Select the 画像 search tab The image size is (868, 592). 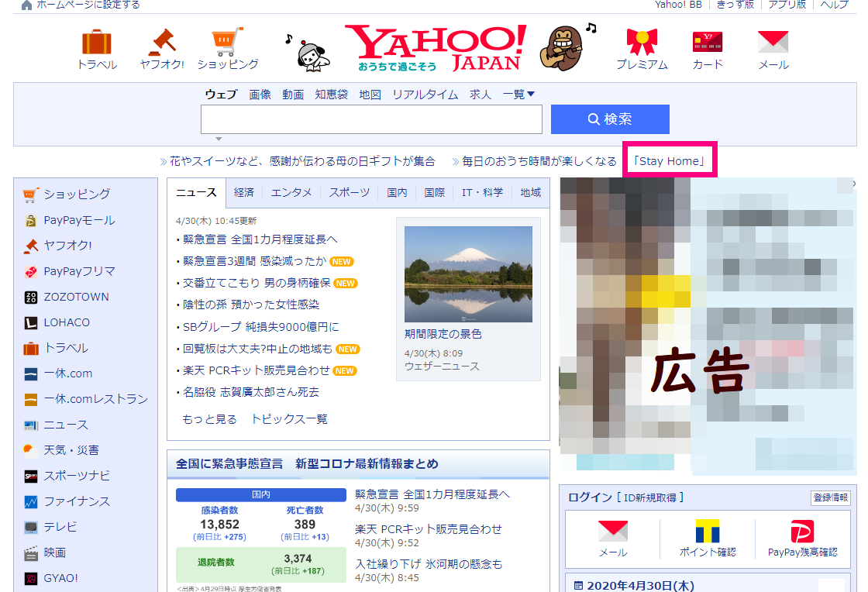click(x=260, y=95)
